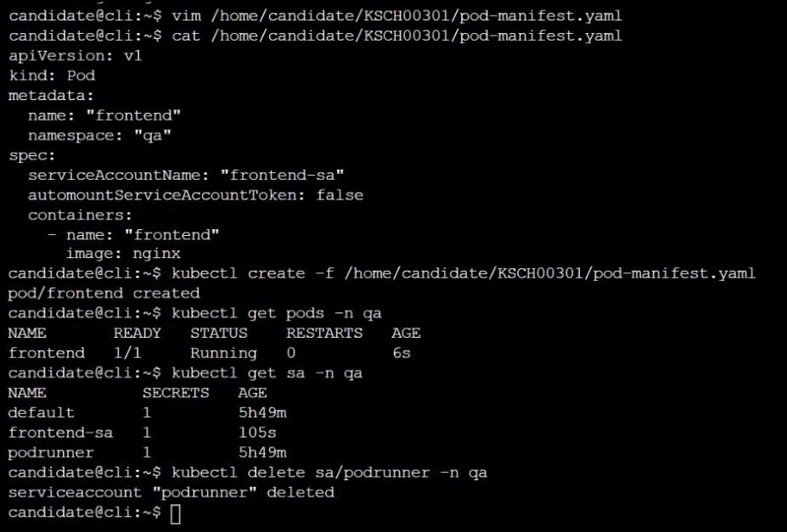
Task: Click the frontend-sa service account row
Action: coord(142,433)
